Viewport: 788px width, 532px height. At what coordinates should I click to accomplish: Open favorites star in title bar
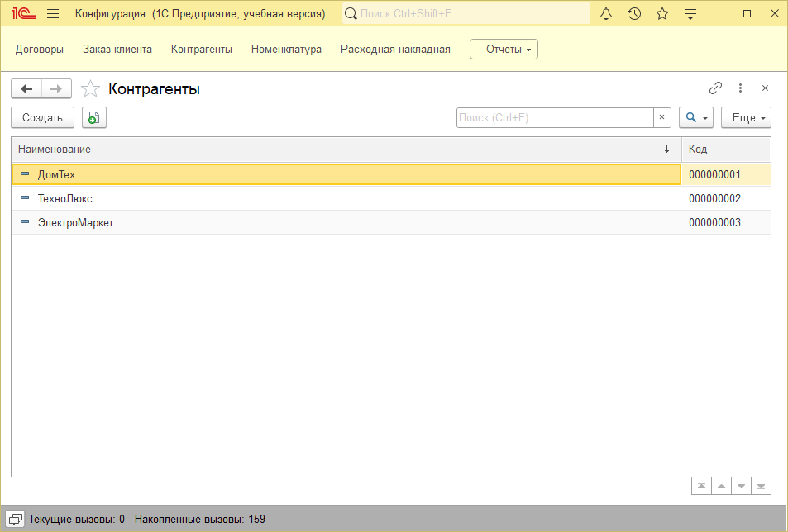(662, 13)
